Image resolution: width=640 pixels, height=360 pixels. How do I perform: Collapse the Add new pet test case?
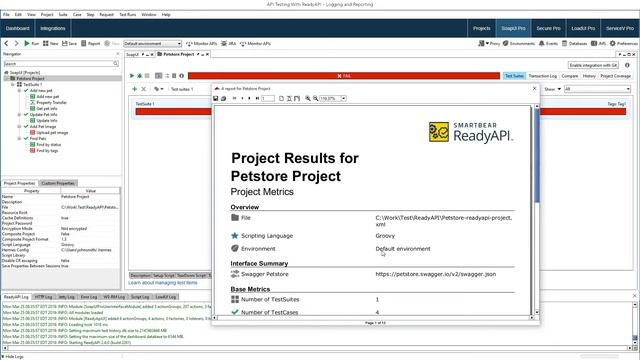pyautogui.click(x=19, y=91)
